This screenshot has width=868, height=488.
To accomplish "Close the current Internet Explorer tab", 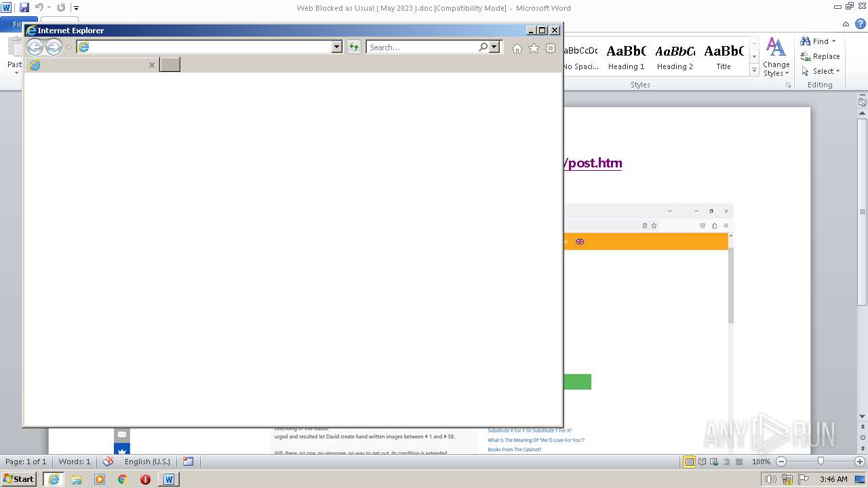I will pos(152,65).
